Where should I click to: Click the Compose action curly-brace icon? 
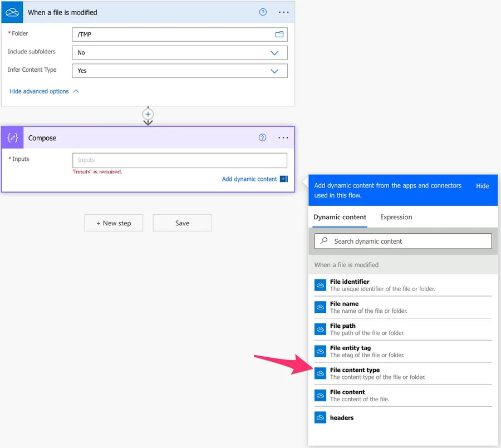tap(12, 137)
